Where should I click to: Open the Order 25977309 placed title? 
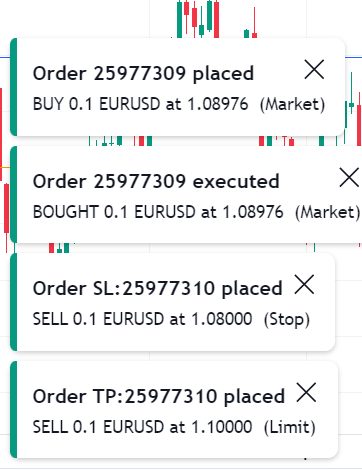tap(143, 73)
